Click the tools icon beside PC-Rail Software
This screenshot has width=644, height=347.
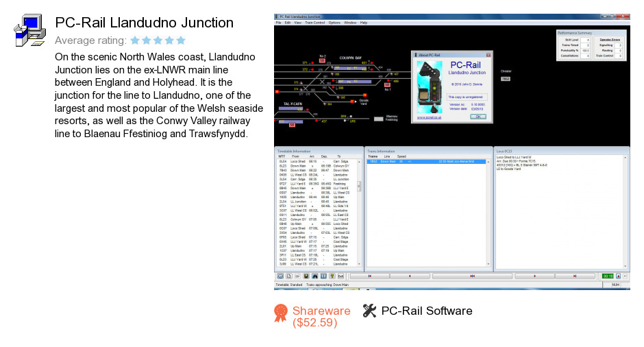tap(369, 311)
